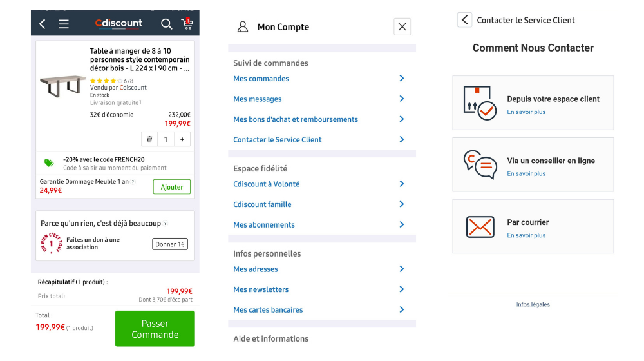Select the Mes adresses link

point(256,269)
